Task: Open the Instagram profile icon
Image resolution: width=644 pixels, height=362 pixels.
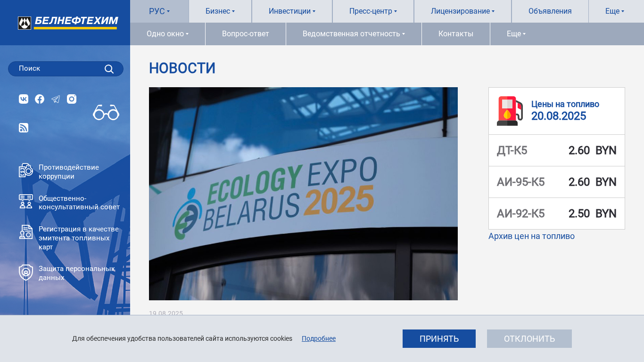Action: click(x=72, y=99)
